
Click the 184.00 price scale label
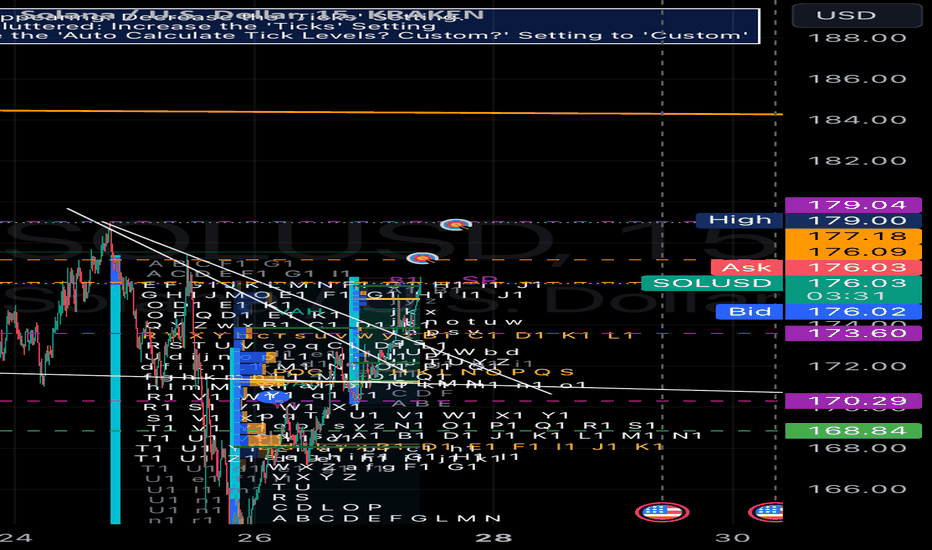[x=857, y=120]
